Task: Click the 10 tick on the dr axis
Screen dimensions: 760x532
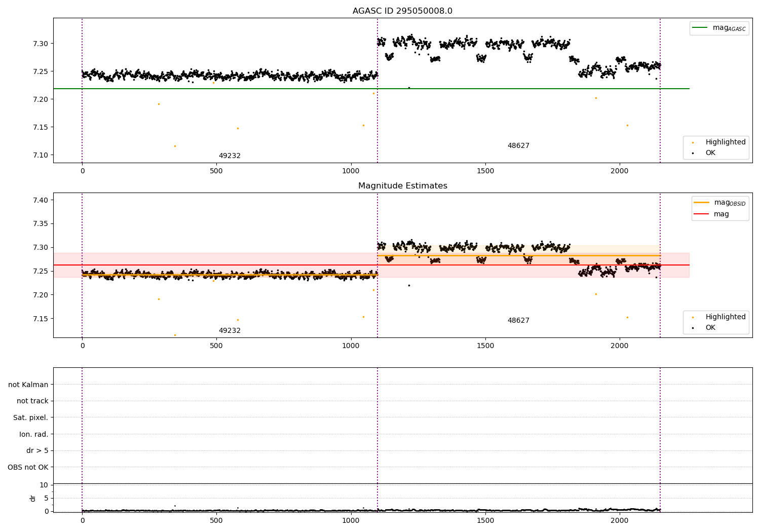Action: [44, 485]
